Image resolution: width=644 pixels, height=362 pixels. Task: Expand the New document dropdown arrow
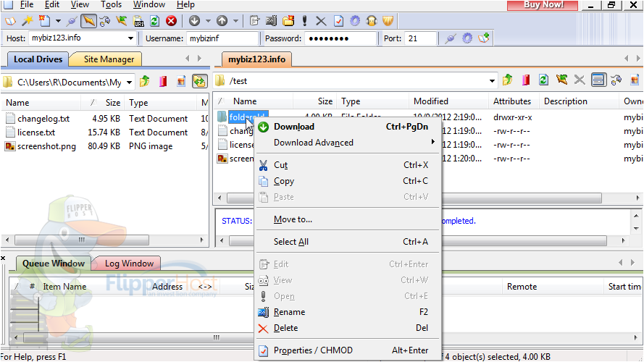58,20
